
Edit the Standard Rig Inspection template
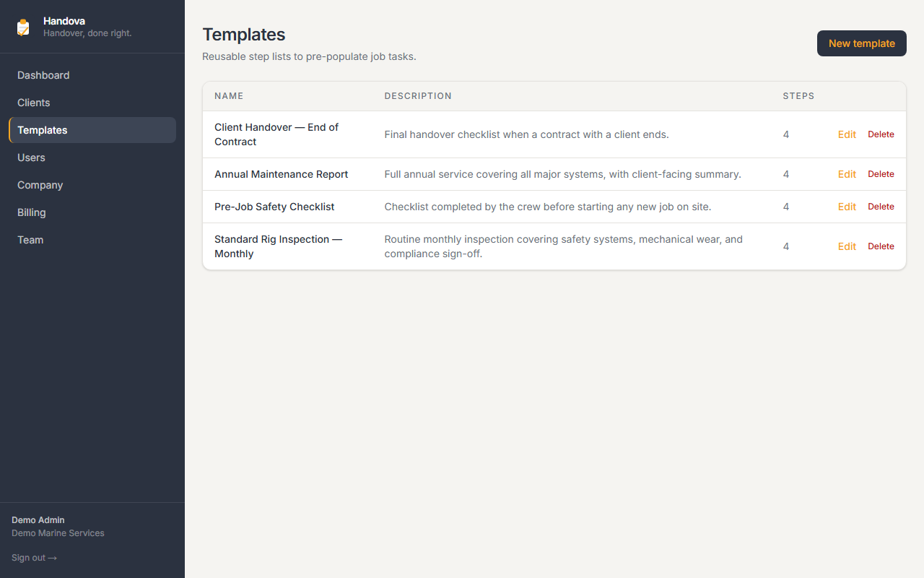[847, 246]
